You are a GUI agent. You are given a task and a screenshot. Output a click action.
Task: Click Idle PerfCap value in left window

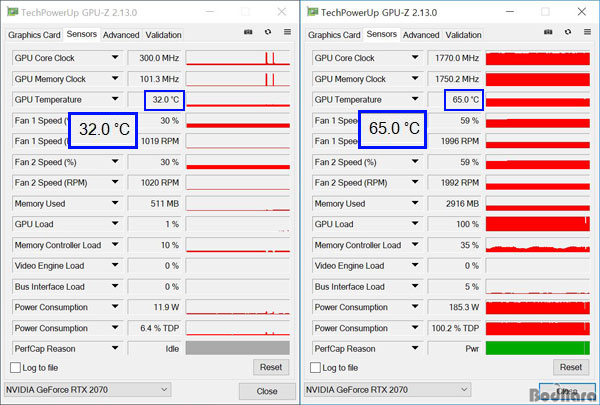(x=172, y=349)
